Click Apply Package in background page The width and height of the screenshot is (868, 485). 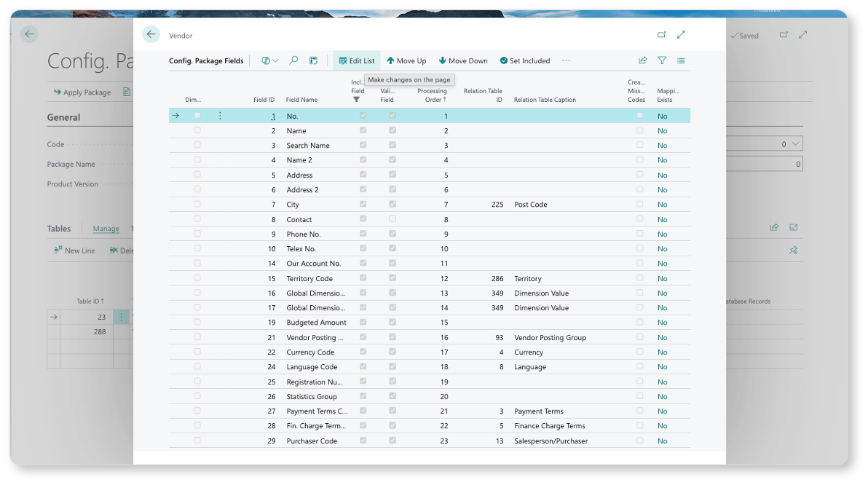coord(82,92)
